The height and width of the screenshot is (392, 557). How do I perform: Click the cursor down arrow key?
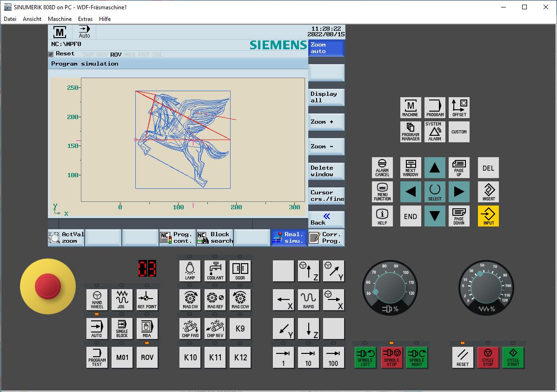point(435,216)
